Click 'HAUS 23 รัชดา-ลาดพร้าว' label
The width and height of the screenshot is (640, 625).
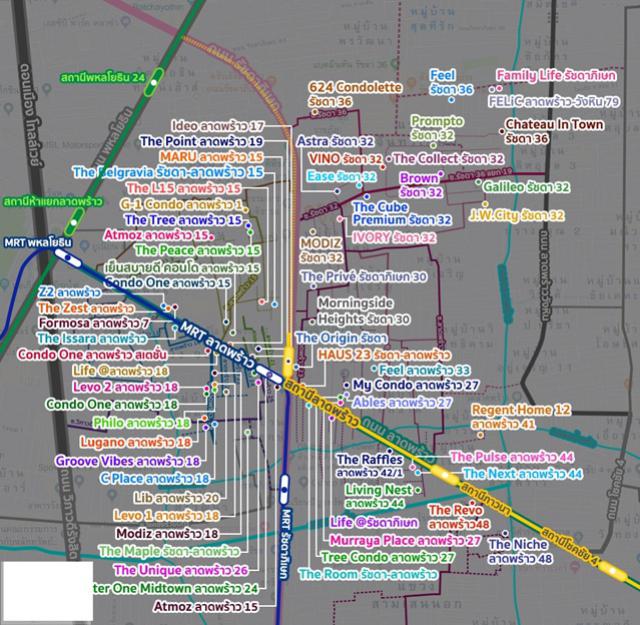coord(384,355)
